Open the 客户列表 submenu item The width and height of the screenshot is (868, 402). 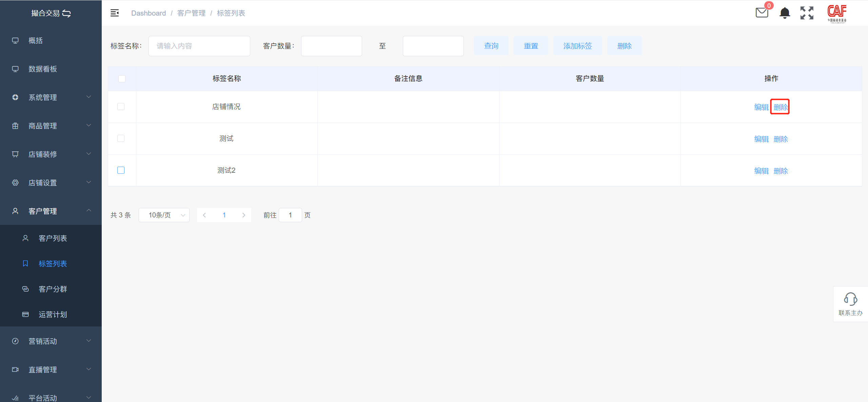tap(51, 238)
